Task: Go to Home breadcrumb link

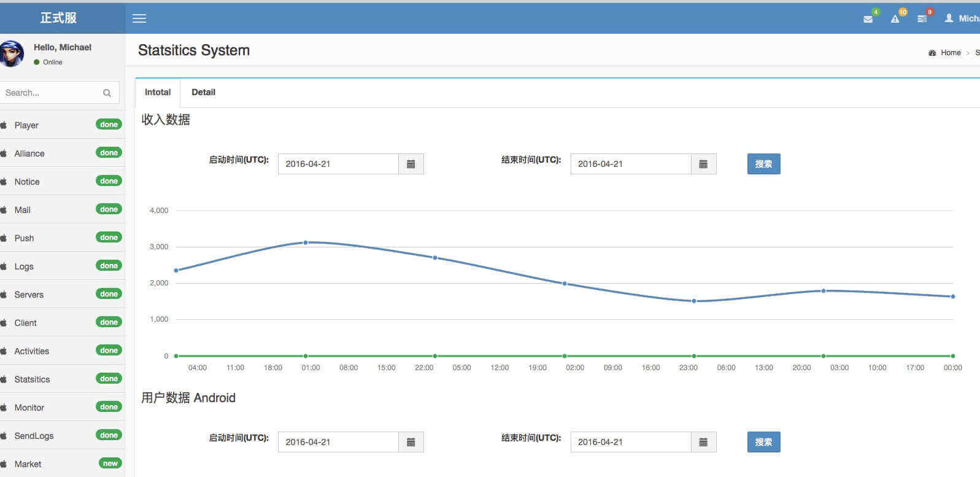Action: (x=950, y=53)
